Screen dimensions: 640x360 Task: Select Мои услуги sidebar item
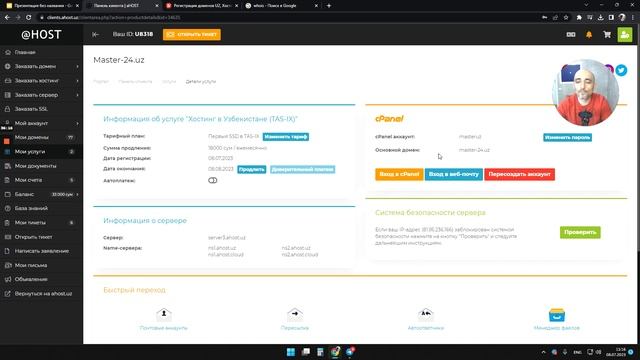point(41,151)
